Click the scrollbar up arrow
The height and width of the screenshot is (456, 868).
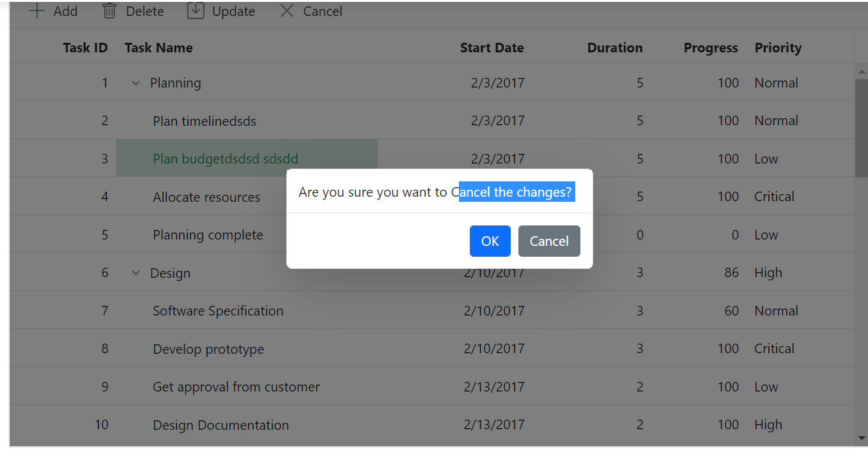pos(861,72)
